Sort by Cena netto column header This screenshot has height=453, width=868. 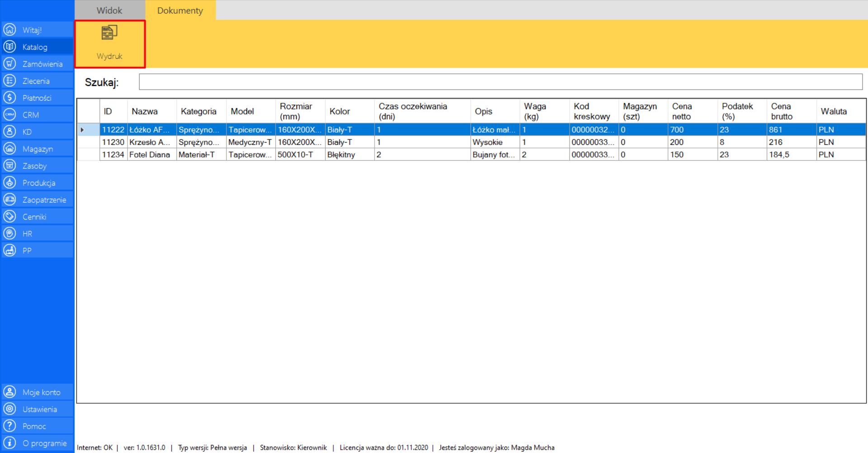[x=682, y=111]
